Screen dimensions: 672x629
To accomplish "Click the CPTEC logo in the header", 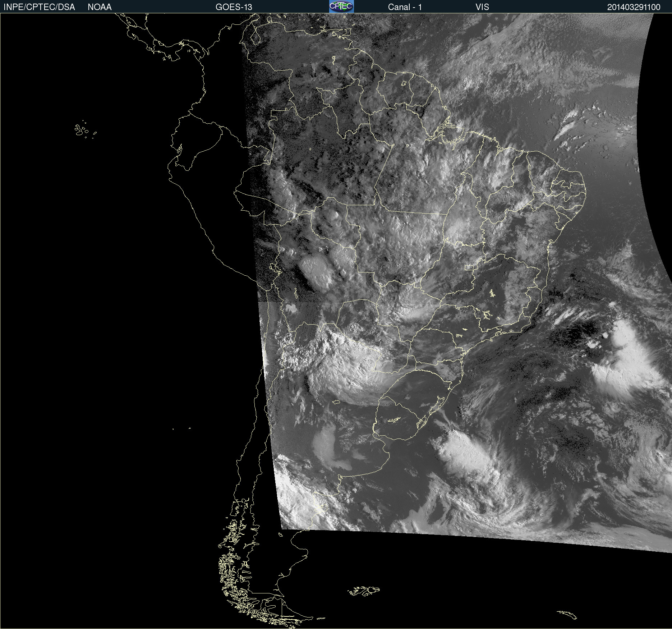I will click(x=341, y=6).
